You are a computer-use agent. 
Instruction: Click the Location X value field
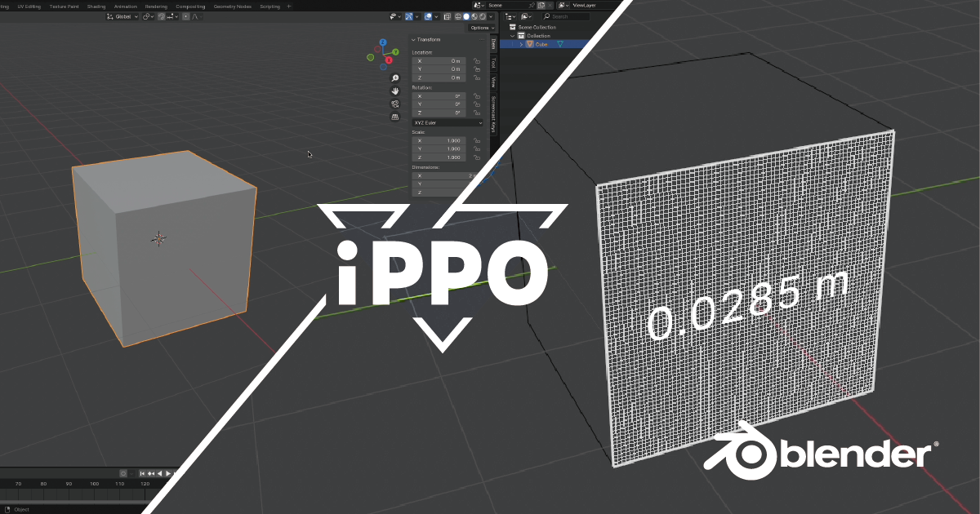tap(440, 60)
